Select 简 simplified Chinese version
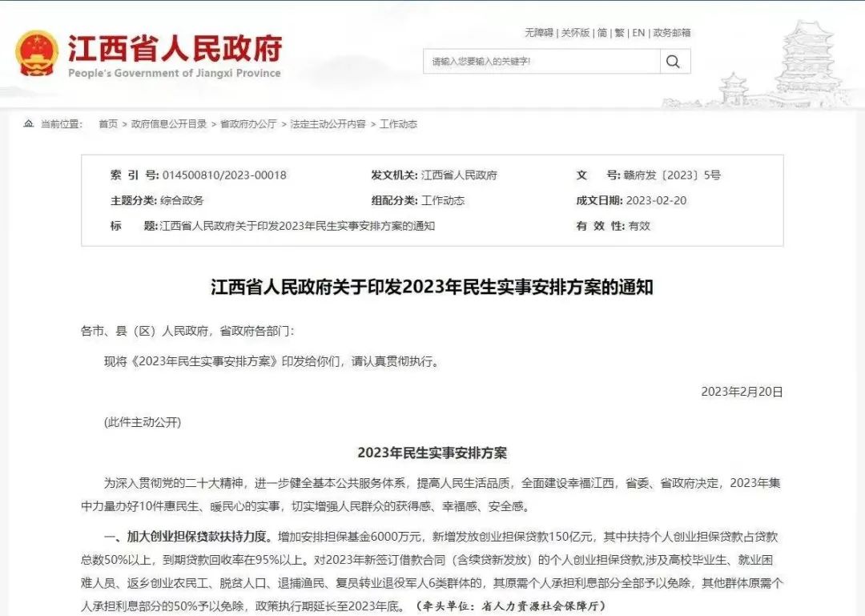Viewport: 865px width, 616px height. [602, 33]
